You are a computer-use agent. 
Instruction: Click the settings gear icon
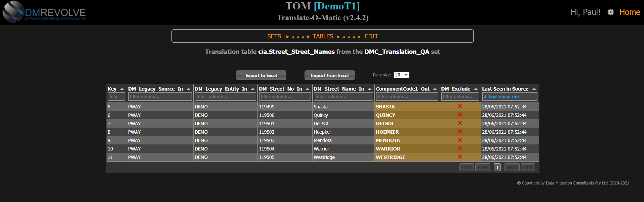tap(610, 12)
